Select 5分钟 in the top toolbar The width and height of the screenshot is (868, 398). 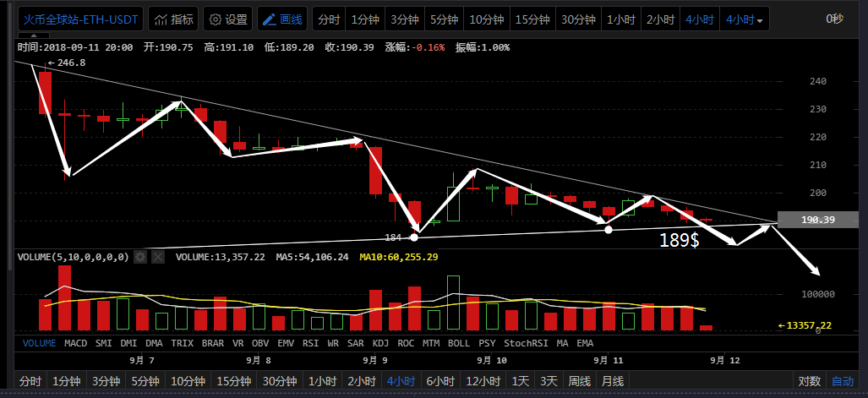coord(444,19)
